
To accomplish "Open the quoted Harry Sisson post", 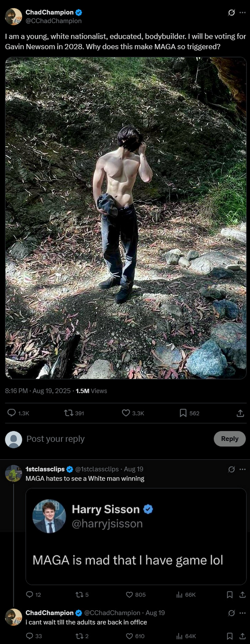I will pyautogui.click(x=136, y=536).
